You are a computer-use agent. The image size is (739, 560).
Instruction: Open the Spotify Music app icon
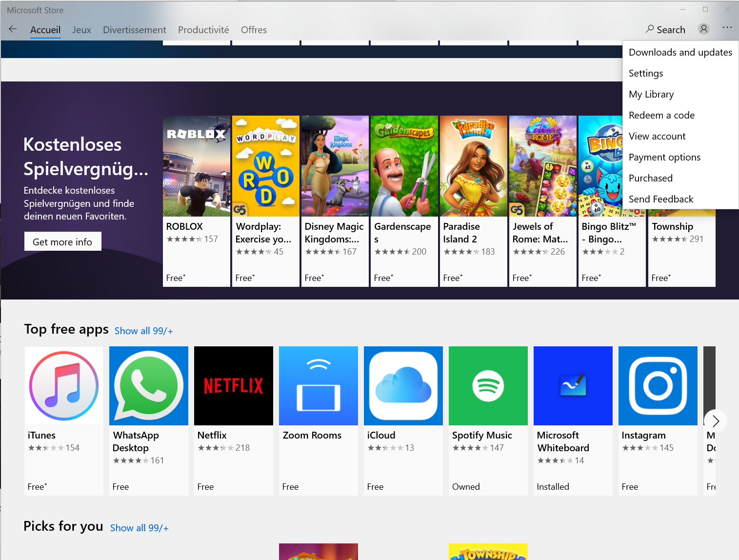pos(488,386)
